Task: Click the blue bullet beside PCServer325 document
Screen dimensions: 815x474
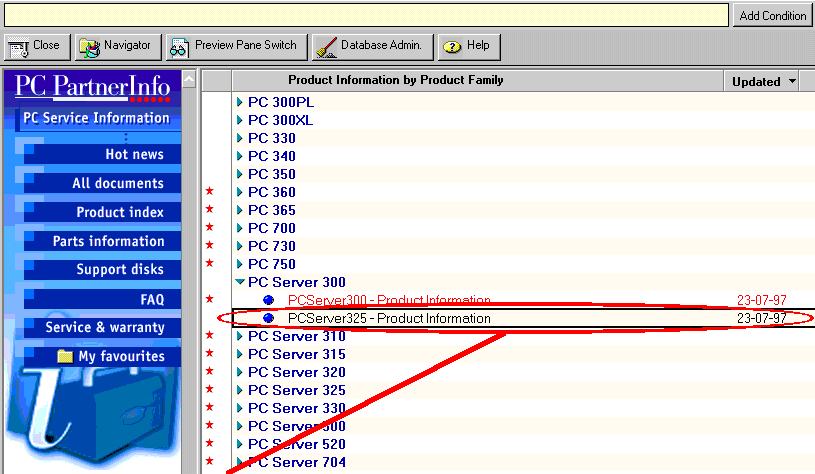Action: coord(268,318)
